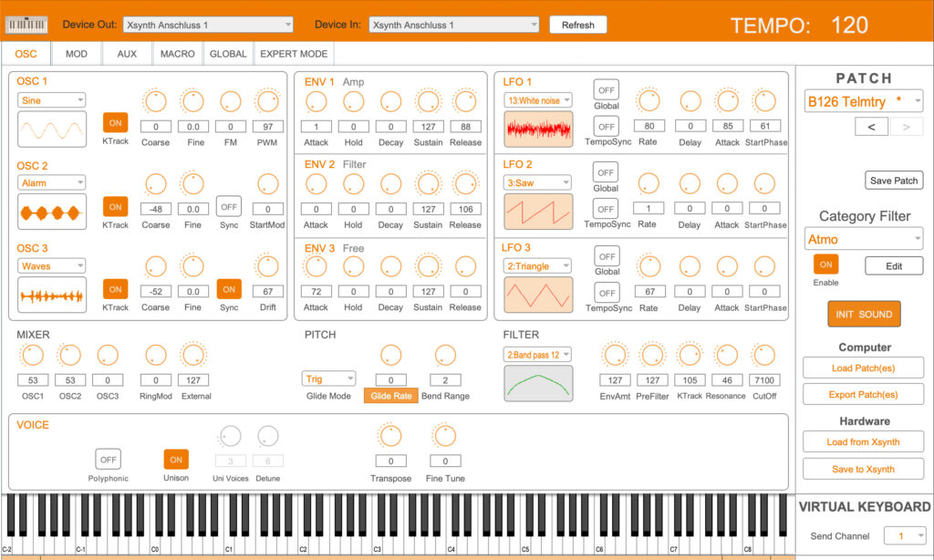The height and width of the screenshot is (560, 934).
Task: Click the LFO 1 white noise waveform display
Action: (x=538, y=130)
